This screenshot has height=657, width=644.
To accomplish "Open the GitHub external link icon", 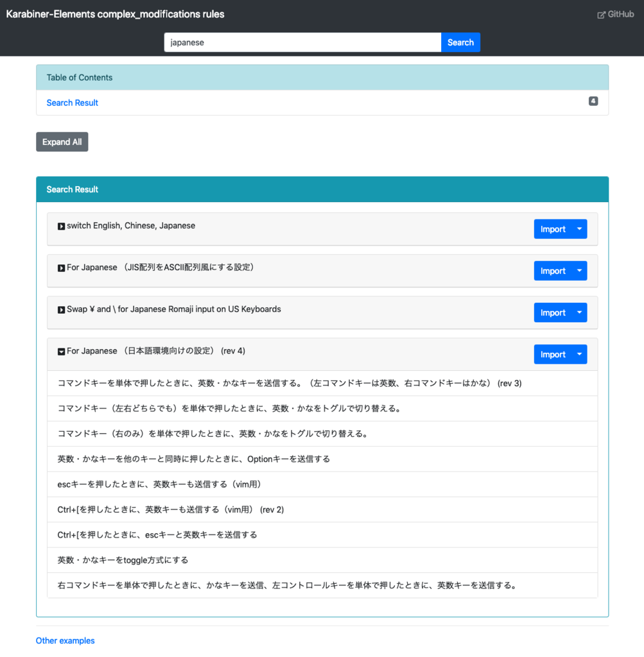I will (601, 15).
